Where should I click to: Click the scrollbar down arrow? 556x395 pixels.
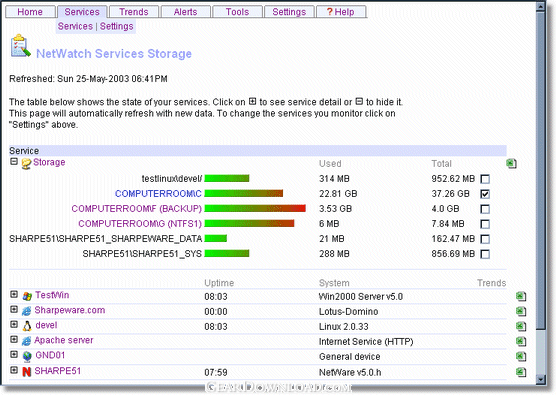tap(541, 379)
